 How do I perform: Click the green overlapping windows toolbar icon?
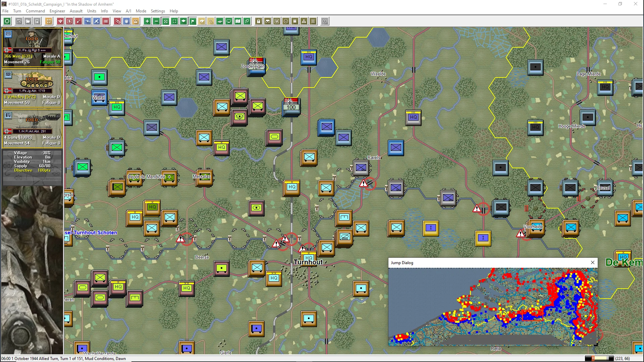(x=247, y=21)
